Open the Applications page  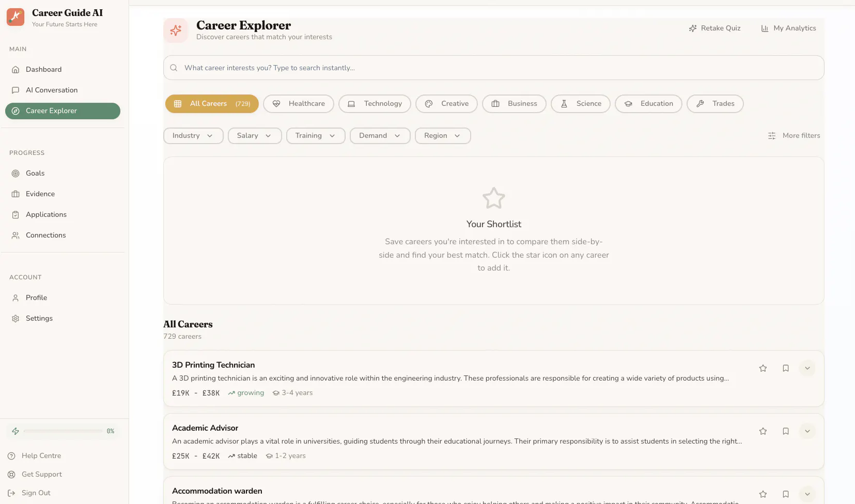coord(63,215)
